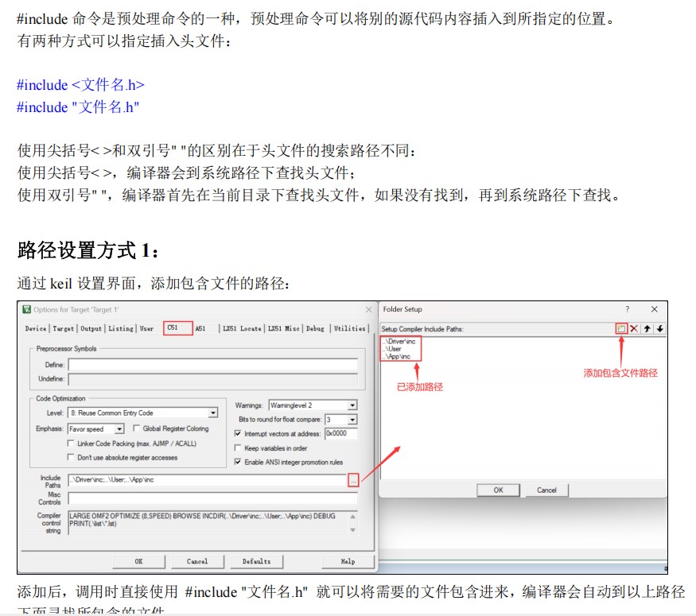The image size is (696, 616).
Task: Click the Options for Target window icon
Action: pyautogui.click(x=27, y=309)
